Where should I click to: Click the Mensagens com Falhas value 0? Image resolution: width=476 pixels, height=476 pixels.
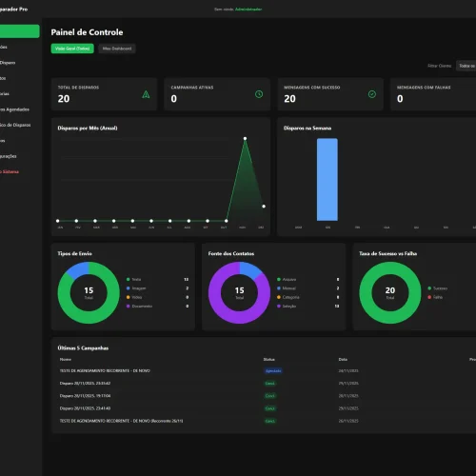coord(400,99)
